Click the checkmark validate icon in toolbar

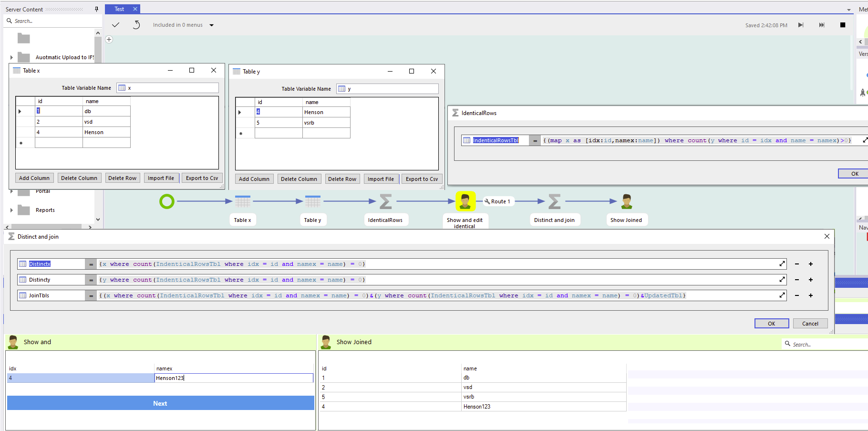click(115, 25)
